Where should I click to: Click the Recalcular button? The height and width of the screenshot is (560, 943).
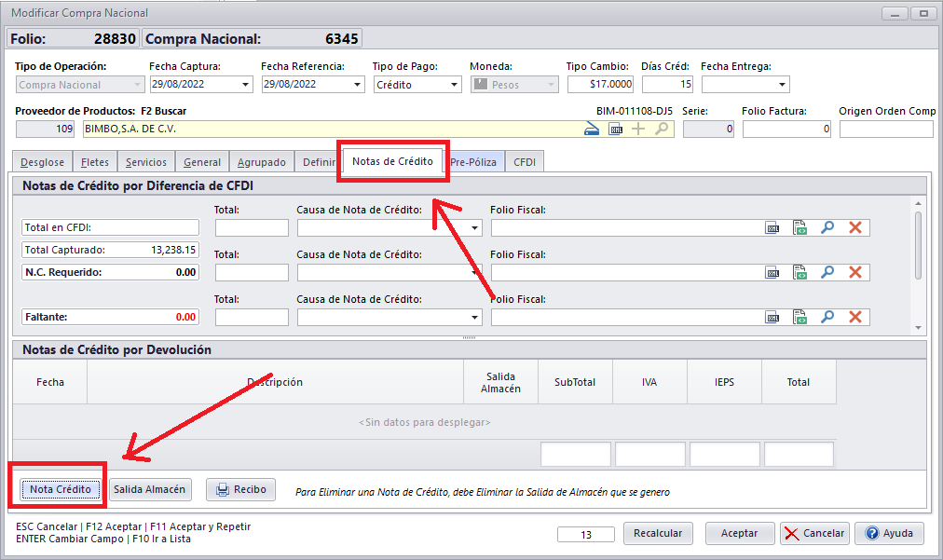pyautogui.click(x=658, y=534)
